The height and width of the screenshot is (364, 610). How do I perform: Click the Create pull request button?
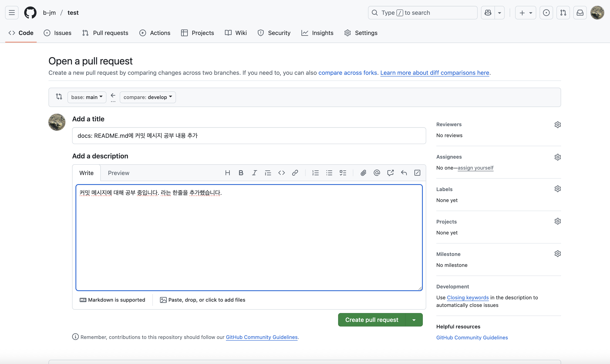[x=371, y=320]
